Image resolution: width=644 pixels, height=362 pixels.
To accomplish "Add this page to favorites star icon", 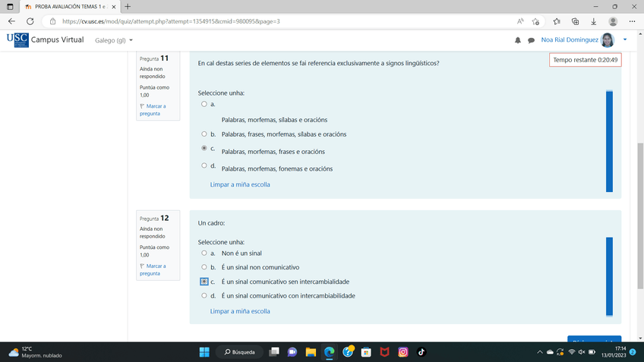I will pos(535,21).
